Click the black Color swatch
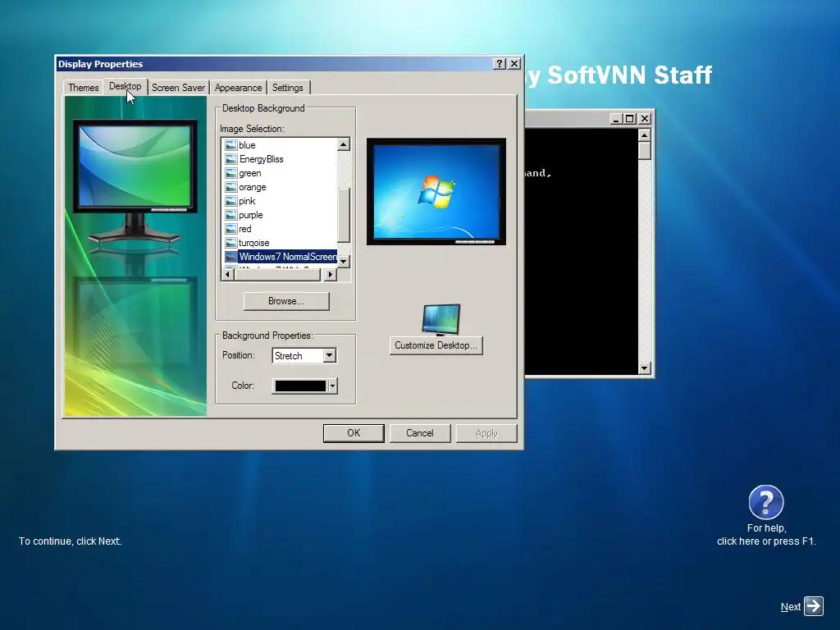 300,386
